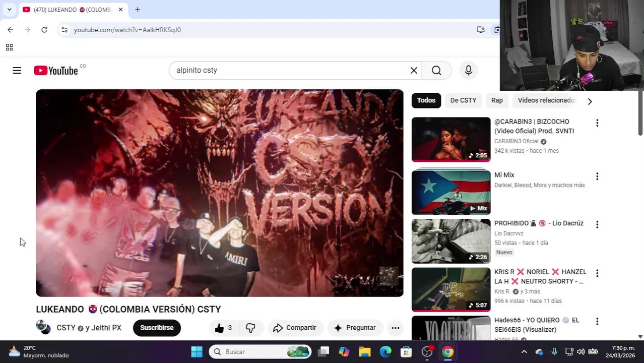The image size is (644, 363).
Task: Click the video player to pause
Action: pos(220,193)
